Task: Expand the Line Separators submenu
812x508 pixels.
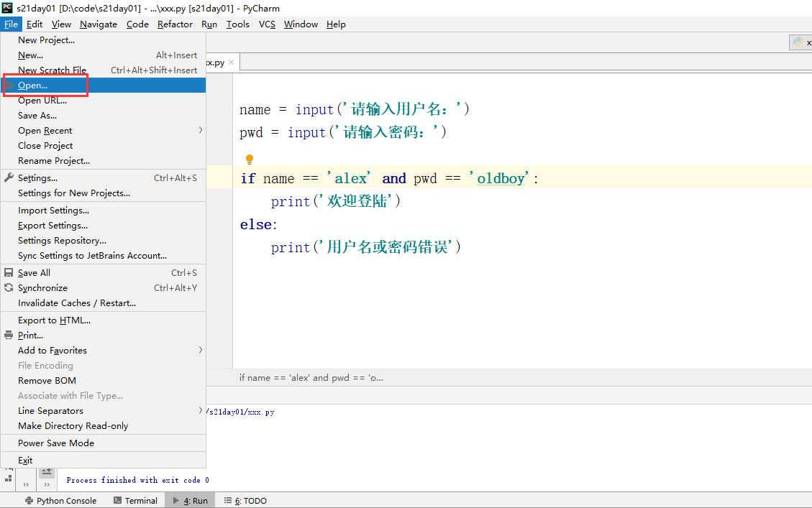Action: 201,410
